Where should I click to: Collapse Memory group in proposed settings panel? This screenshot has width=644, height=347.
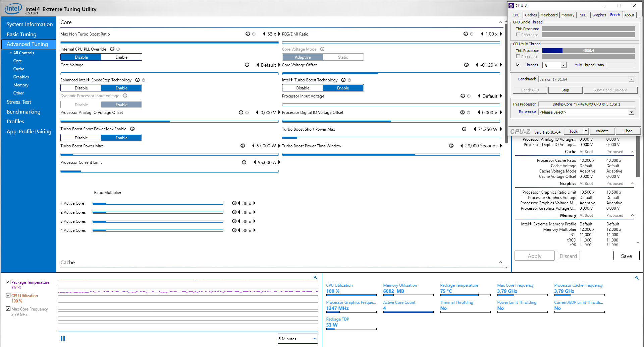pyautogui.click(x=632, y=215)
